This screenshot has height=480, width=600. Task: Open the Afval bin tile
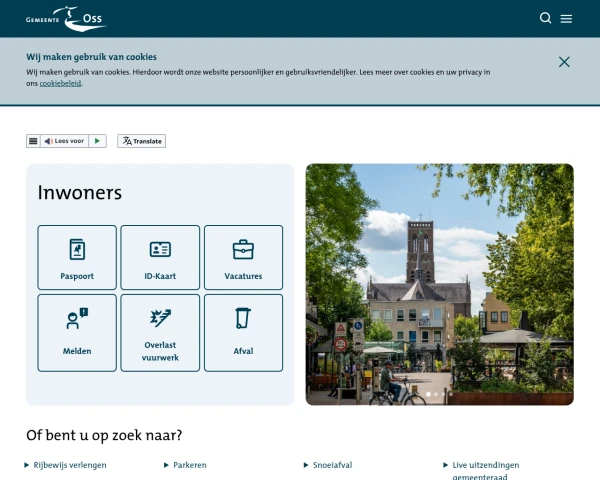click(243, 333)
